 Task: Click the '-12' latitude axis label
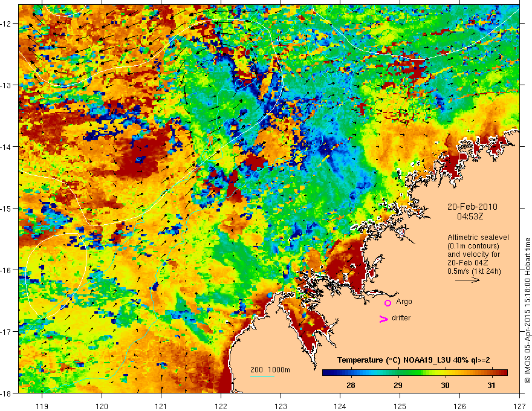tap(6, 24)
